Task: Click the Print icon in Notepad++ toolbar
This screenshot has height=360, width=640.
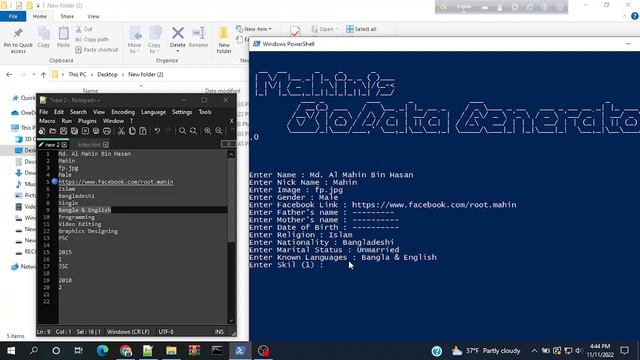Action: click(x=107, y=131)
